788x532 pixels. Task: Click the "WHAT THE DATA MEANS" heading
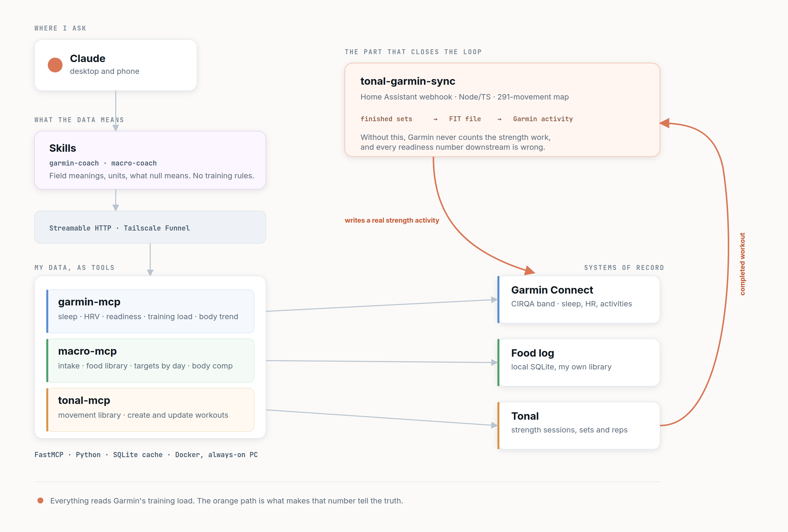click(79, 120)
